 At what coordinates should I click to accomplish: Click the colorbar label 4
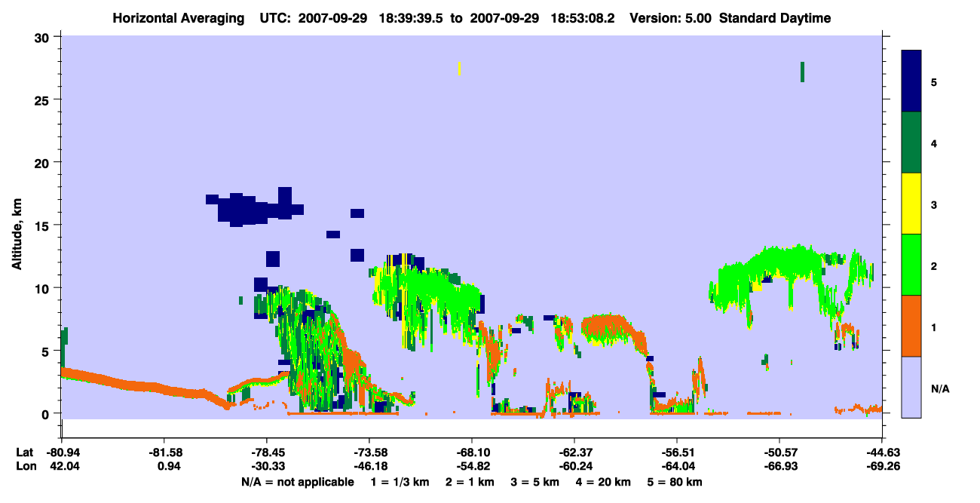pyautogui.click(x=934, y=143)
